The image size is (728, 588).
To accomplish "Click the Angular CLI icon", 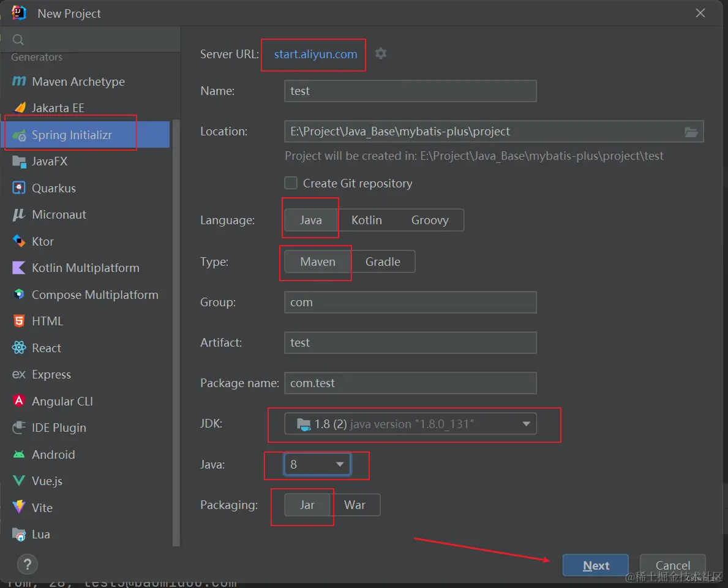I will point(19,401).
